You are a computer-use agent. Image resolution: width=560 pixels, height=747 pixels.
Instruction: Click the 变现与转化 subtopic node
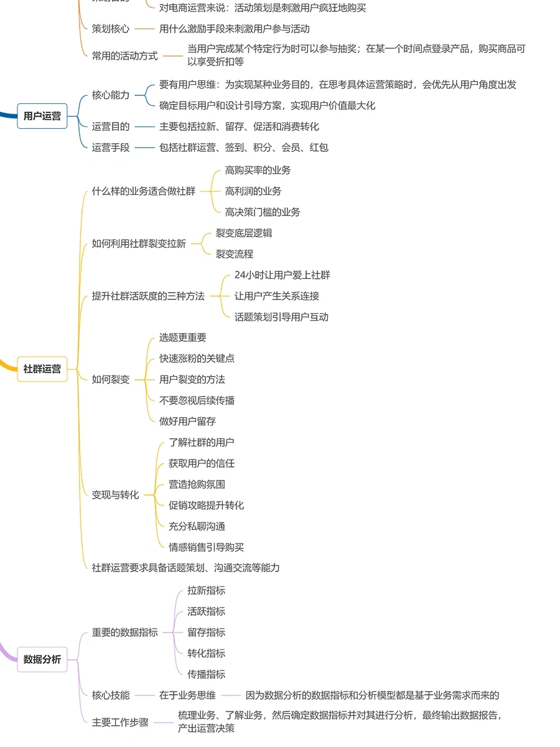point(115,495)
